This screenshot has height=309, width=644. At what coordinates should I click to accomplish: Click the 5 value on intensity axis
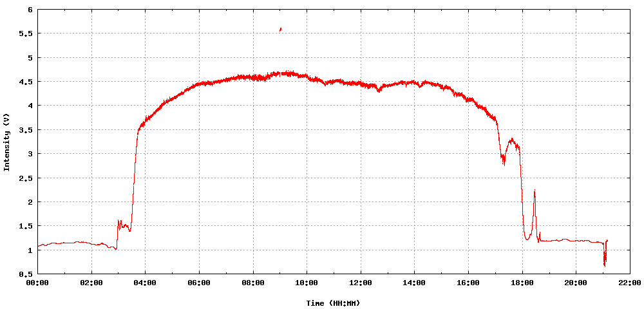click(30, 57)
